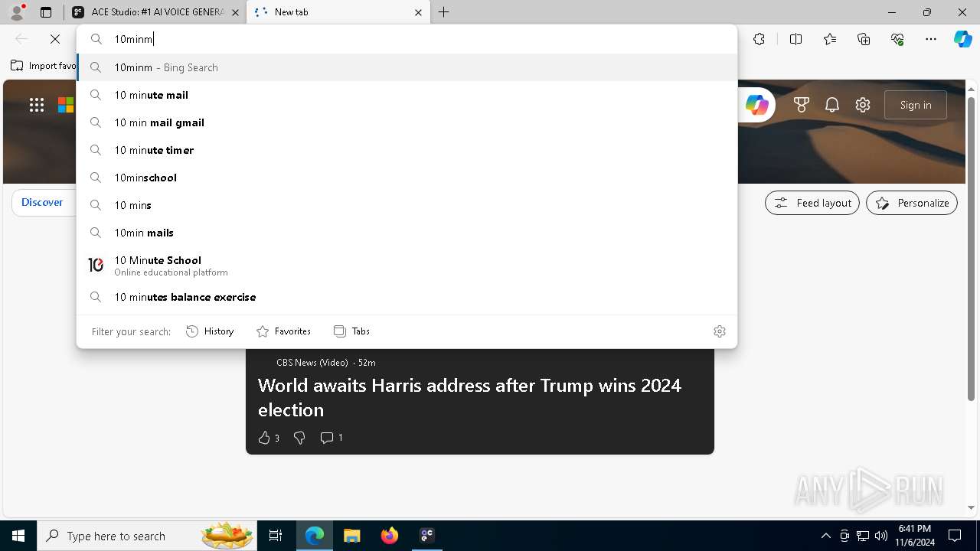Close the New tab tab
The width and height of the screenshot is (980, 551).
point(418,12)
